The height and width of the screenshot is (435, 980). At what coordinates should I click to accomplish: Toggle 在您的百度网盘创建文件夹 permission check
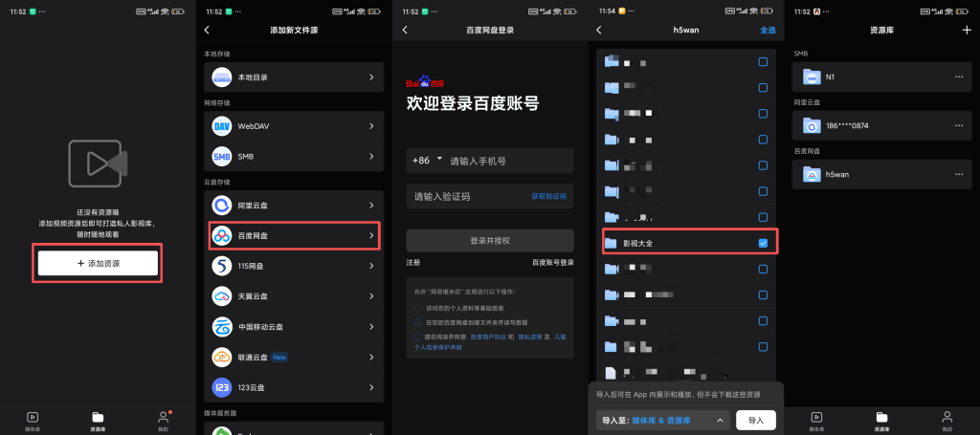418,322
